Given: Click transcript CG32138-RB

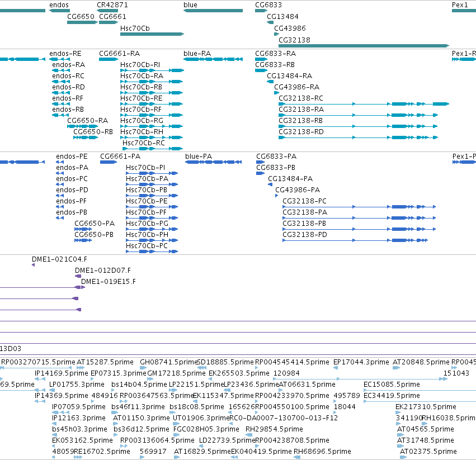Looking at the screenshot, I should tap(300, 121).
